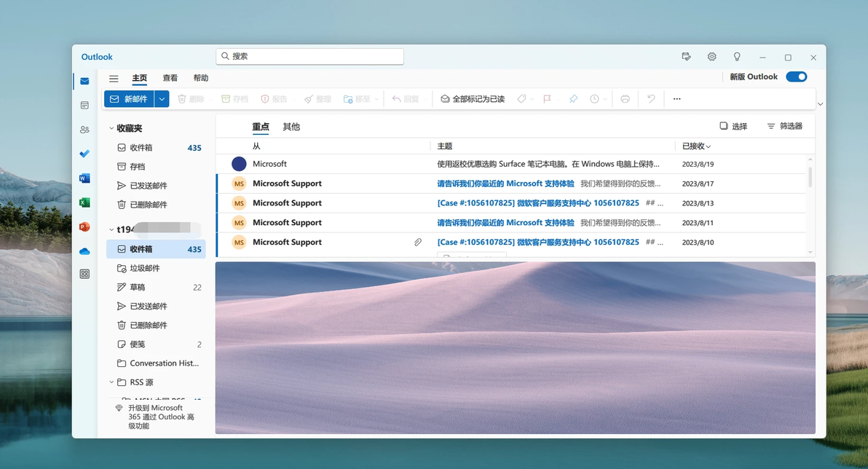Open the 已接收 sort dropdown
Image resolution: width=868 pixels, height=469 pixels.
696,146
